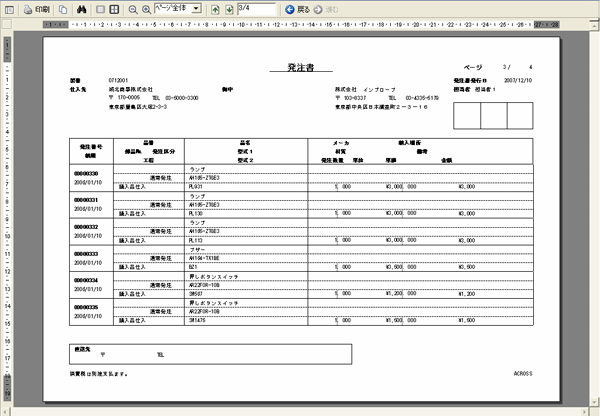Click the メーカ column header
Screen dimensions: 600x416
(x=341, y=143)
